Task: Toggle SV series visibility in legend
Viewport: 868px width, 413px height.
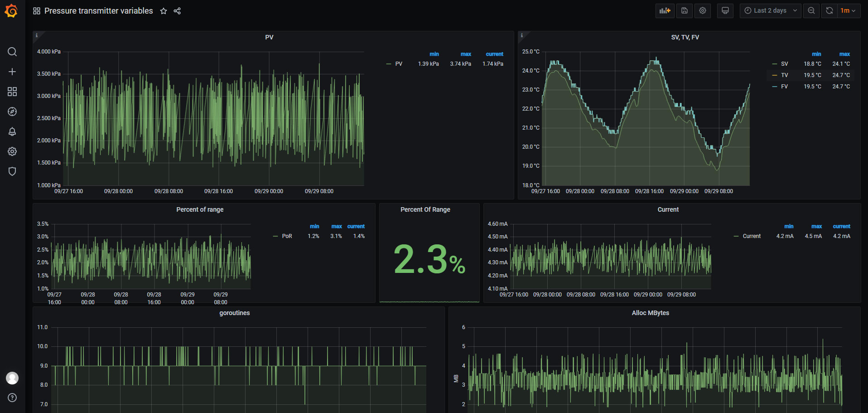Action: click(785, 64)
